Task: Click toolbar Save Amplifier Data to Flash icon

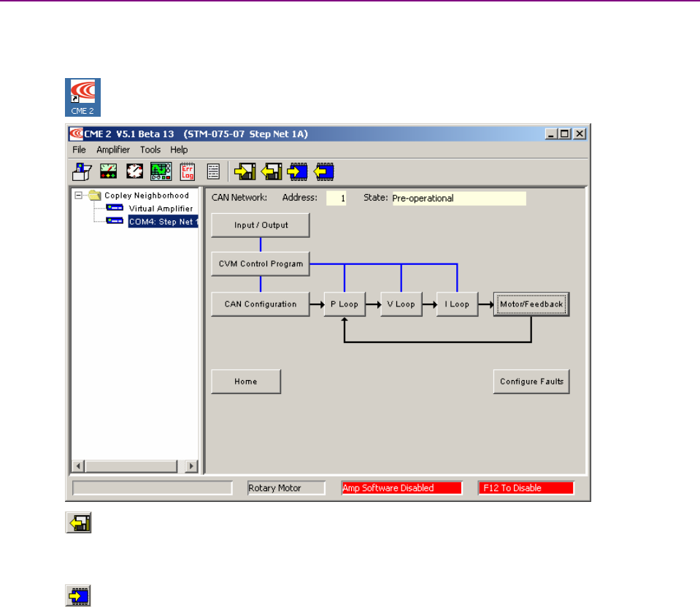Action: [x=298, y=171]
